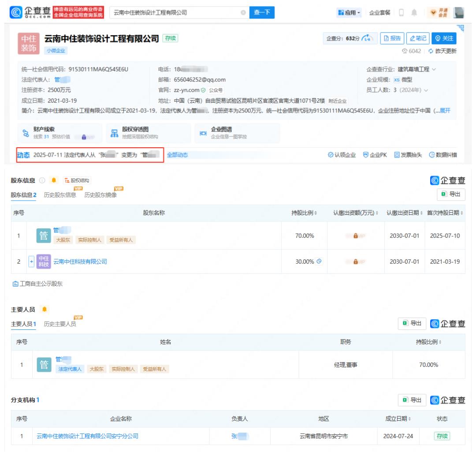Open the 企业图谱 card
The height and width of the screenshot is (456, 476).
(237, 133)
